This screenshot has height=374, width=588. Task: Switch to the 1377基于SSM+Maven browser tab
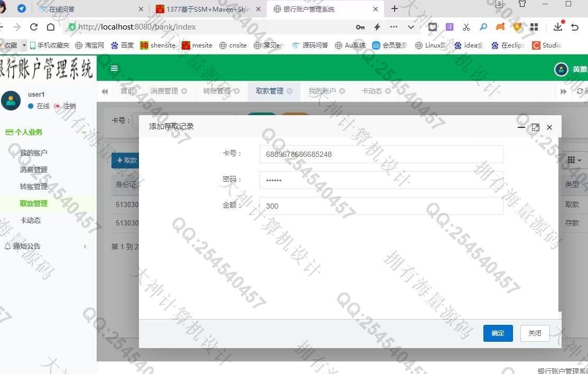click(208, 10)
